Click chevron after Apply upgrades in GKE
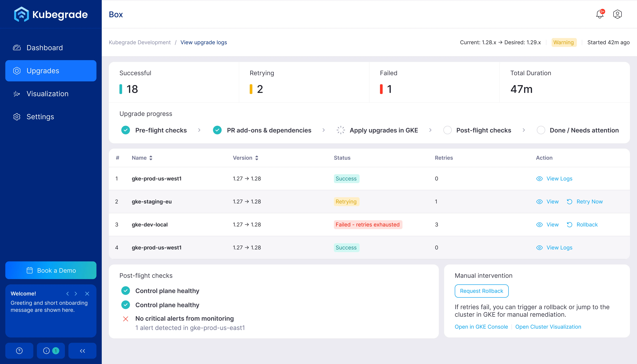Image resolution: width=637 pixels, height=364 pixels. tap(430, 130)
